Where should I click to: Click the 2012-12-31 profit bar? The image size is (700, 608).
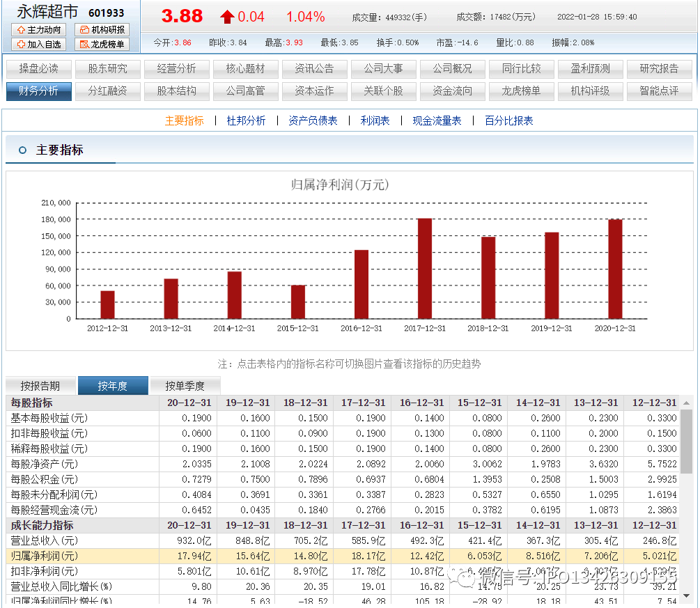(x=107, y=305)
